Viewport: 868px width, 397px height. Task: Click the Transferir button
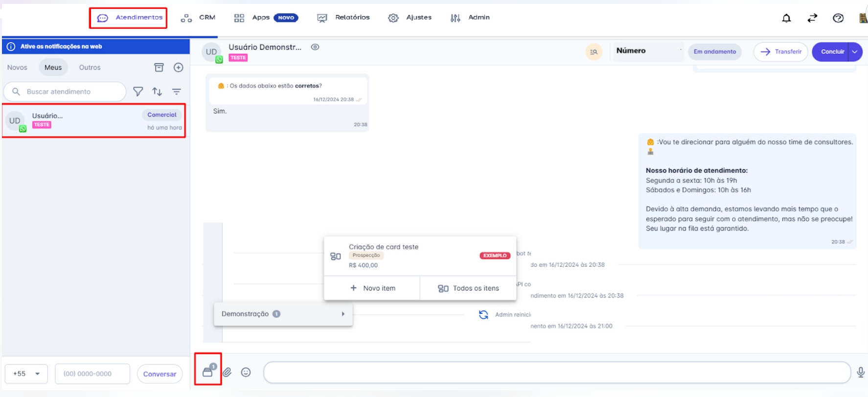780,52
